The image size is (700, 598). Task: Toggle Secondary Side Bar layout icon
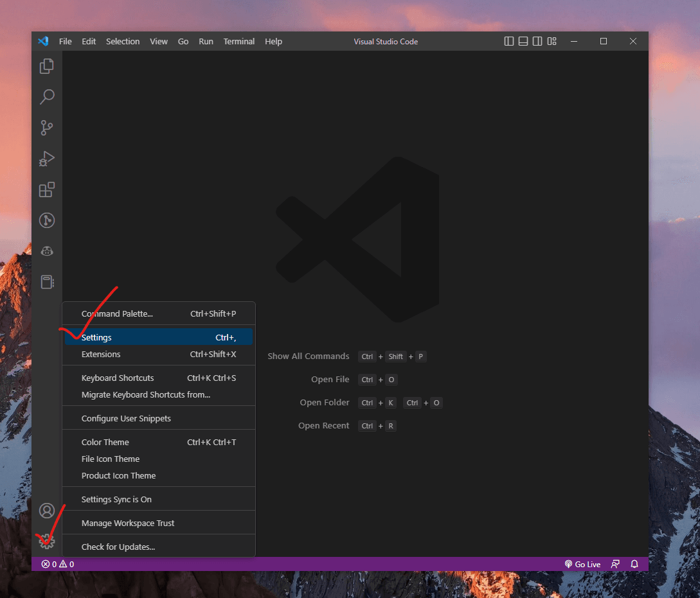[537, 42]
